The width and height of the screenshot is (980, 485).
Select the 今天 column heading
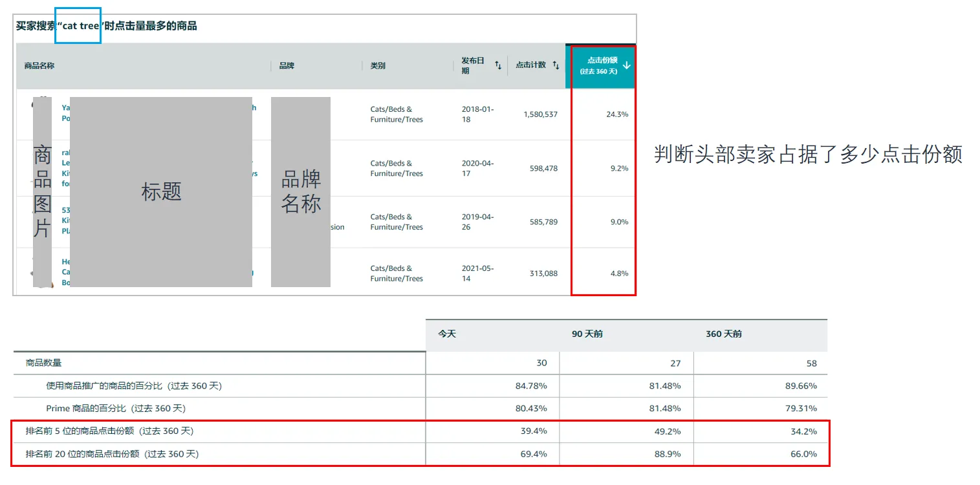pos(446,333)
